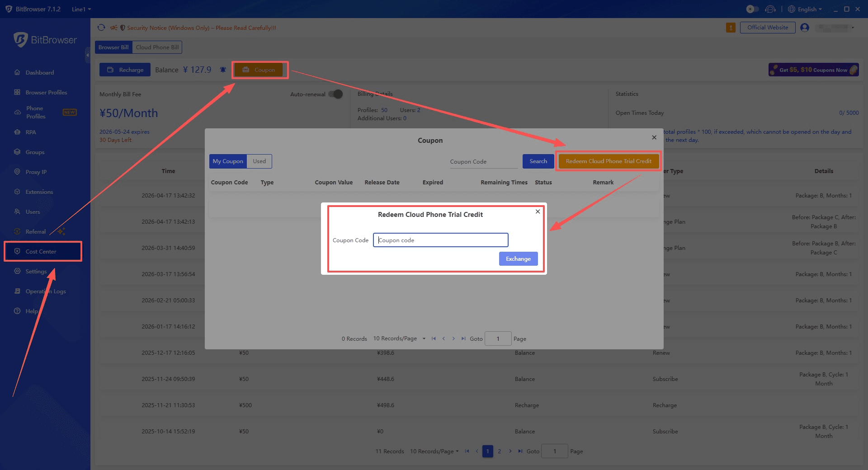Click the Get $5, $10 Coupons Now banner

(814, 70)
